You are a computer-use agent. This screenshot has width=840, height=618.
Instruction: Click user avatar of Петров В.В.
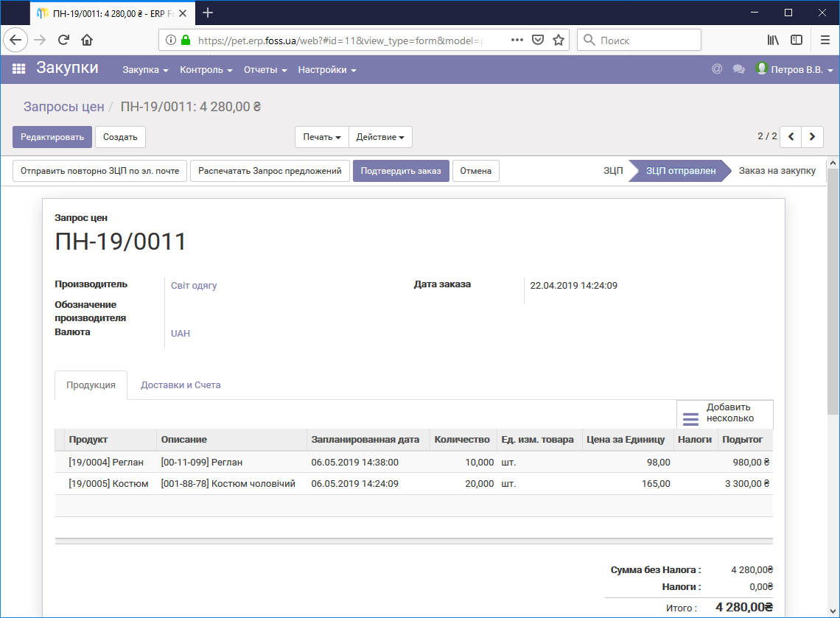coord(761,69)
